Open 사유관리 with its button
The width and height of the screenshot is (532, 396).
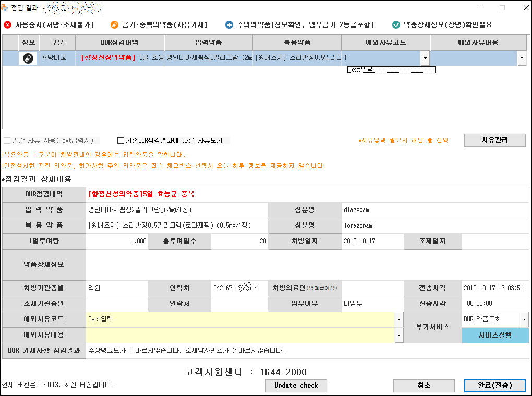pyautogui.click(x=494, y=140)
